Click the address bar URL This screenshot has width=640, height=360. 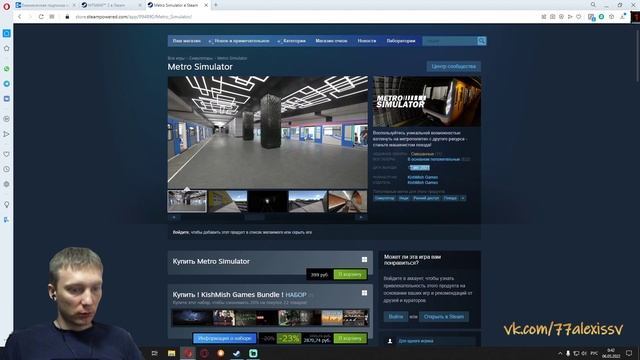tap(134, 17)
